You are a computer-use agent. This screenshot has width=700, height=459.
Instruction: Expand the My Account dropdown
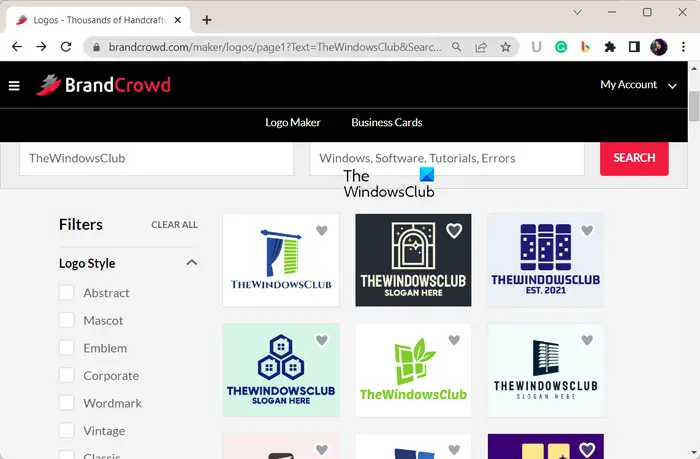638,85
